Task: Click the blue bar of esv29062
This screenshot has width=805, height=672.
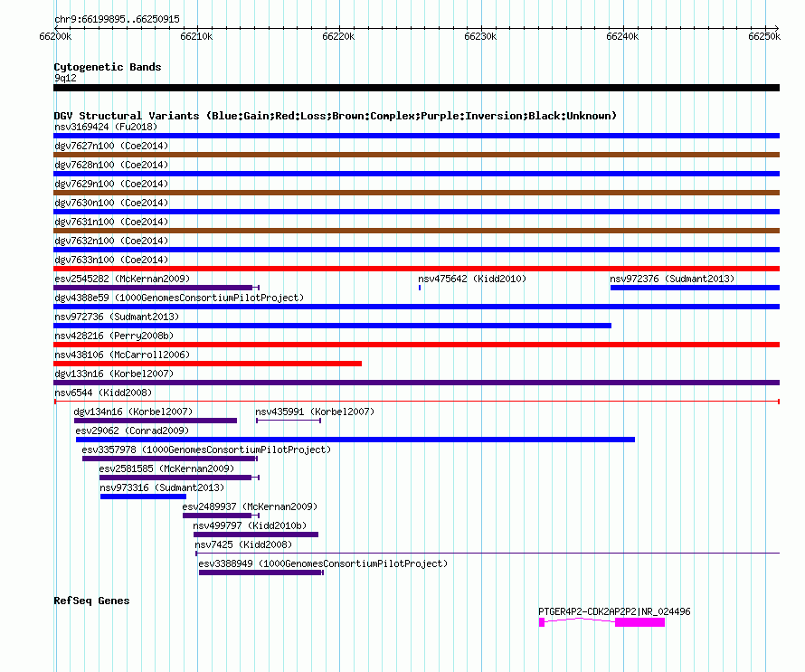Action: point(355,440)
